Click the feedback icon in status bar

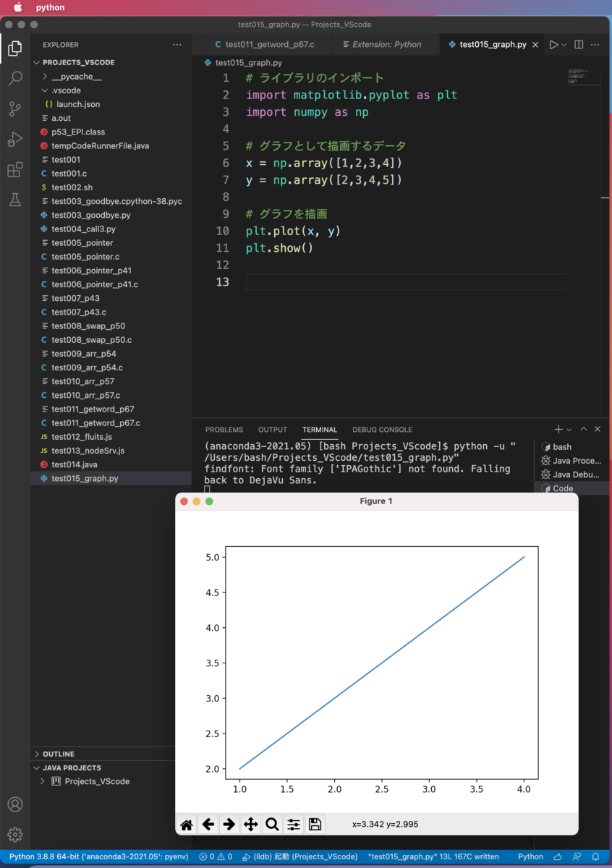pos(577,856)
